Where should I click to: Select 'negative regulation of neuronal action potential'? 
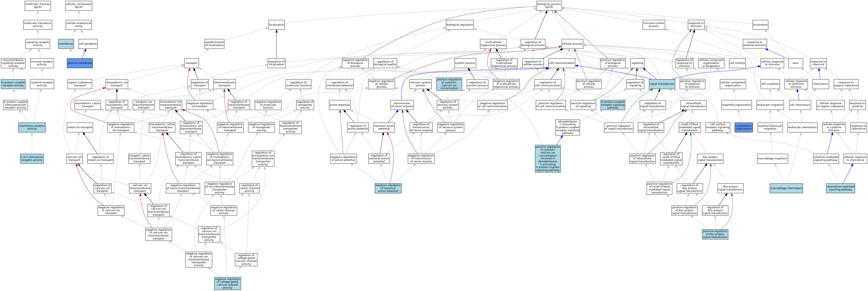click(x=388, y=188)
